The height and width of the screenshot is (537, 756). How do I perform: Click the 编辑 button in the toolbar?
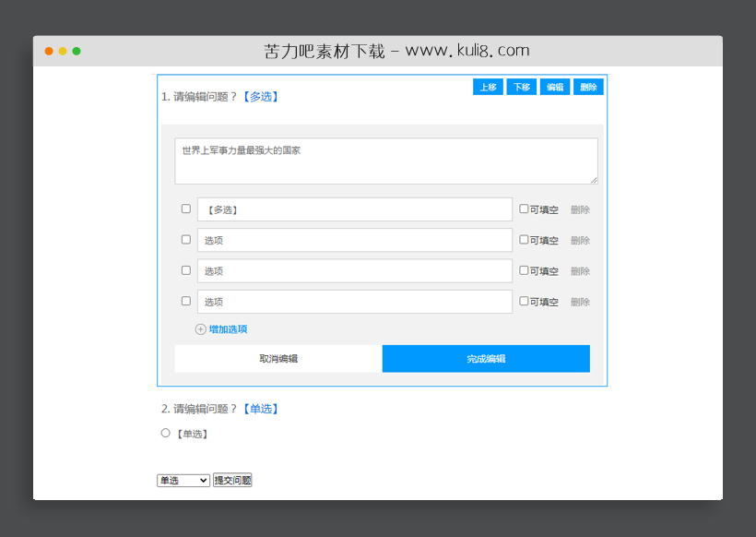point(554,86)
